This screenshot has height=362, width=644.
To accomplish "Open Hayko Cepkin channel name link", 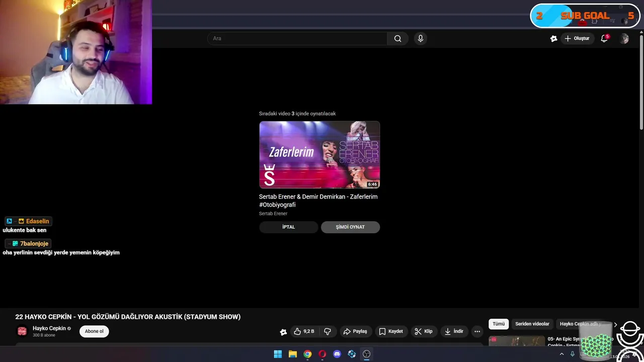I will pos(49,328).
